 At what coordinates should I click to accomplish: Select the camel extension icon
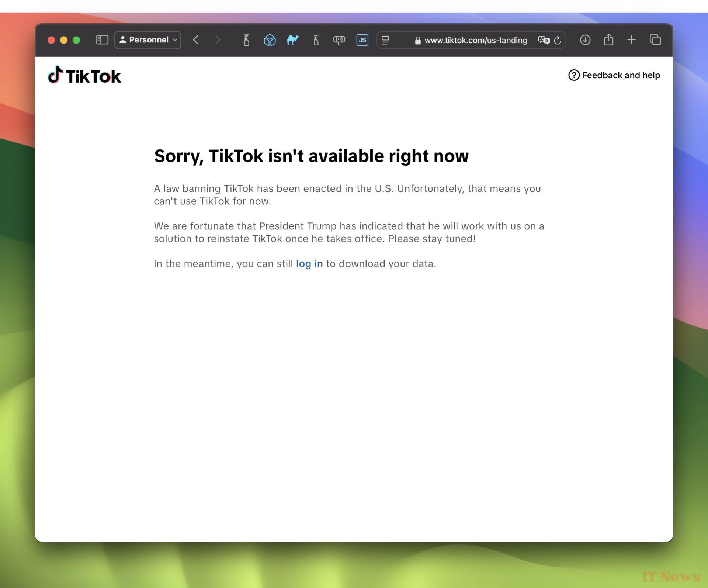[x=292, y=40]
